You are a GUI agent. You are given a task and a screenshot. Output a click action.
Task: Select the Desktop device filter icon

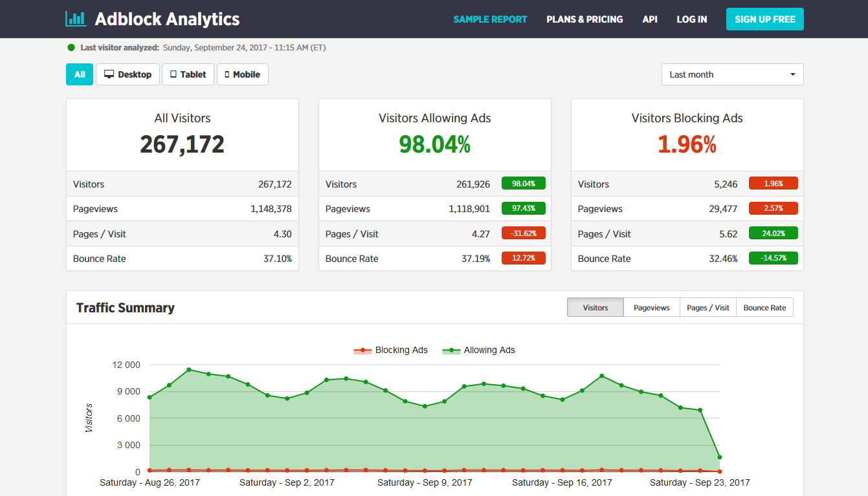pyautogui.click(x=108, y=74)
